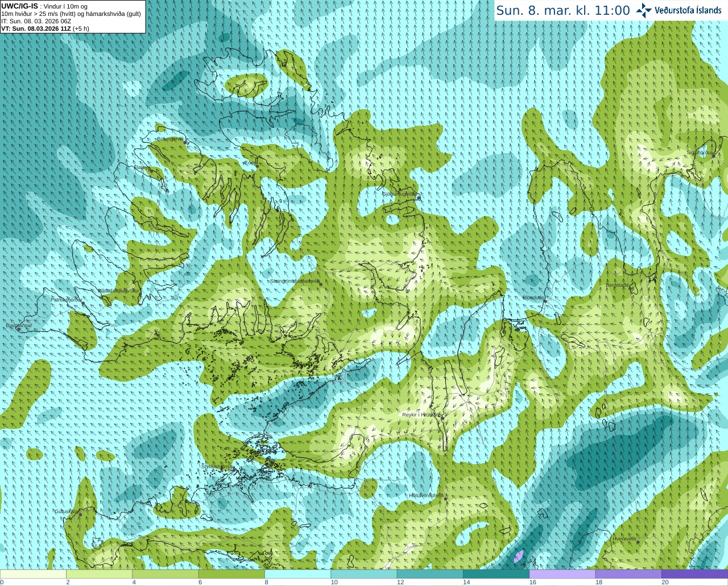Click the Blönduós station label
728x586 pixels.
[533, 298]
